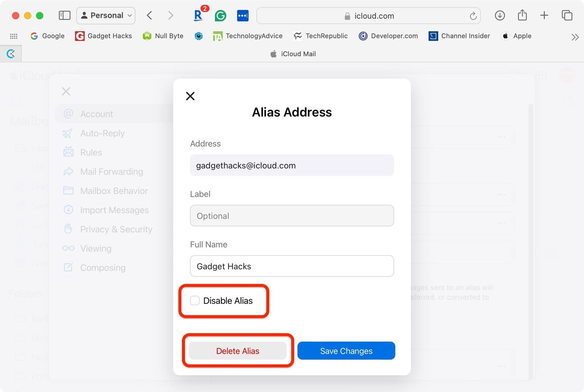Click the Mail Forwarding arrow icon
The height and width of the screenshot is (392, 584).
click(x=69, y=172)
